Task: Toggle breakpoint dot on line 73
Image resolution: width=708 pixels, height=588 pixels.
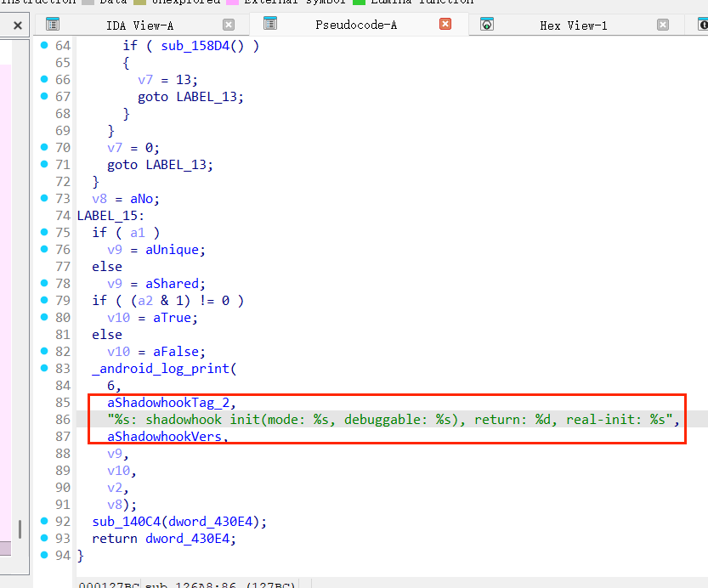Action: coord(44,198)
